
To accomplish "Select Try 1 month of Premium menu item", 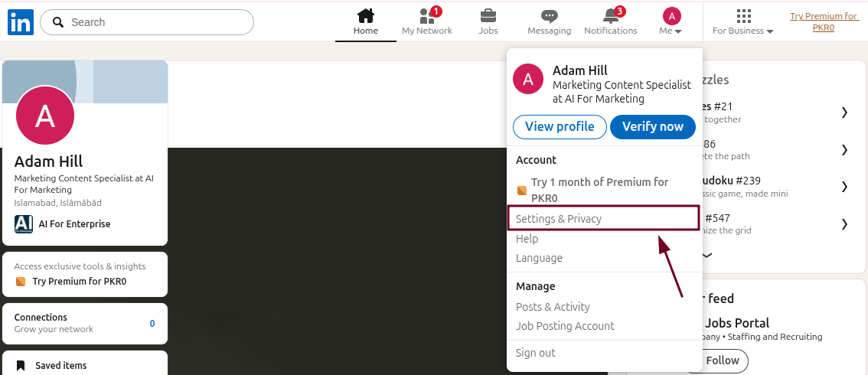I will (x=599, y=190).
